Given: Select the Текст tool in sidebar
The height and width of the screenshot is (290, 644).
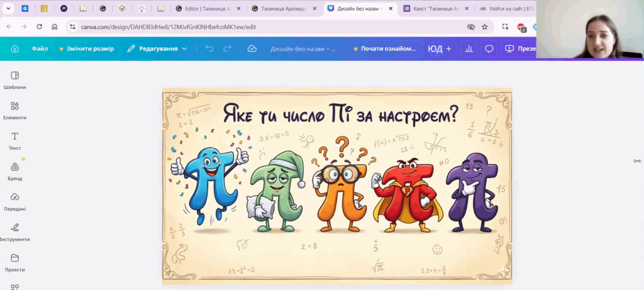Looking at the screenshot, I should pos(14,140).
